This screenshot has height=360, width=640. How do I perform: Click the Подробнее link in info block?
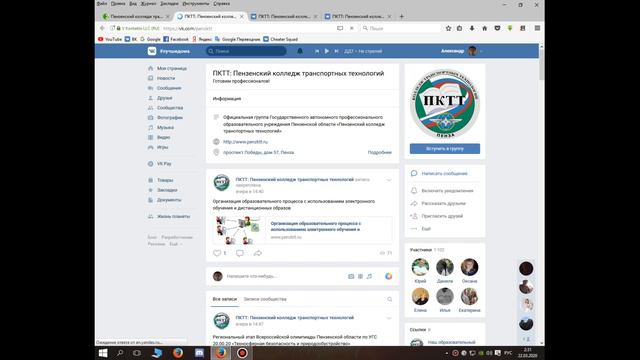point(380,152)
